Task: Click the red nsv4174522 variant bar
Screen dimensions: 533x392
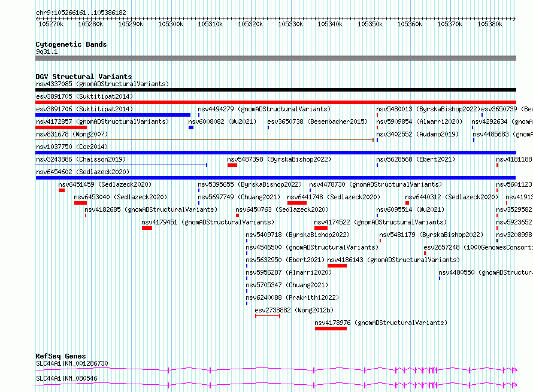Action: (321, 228)
